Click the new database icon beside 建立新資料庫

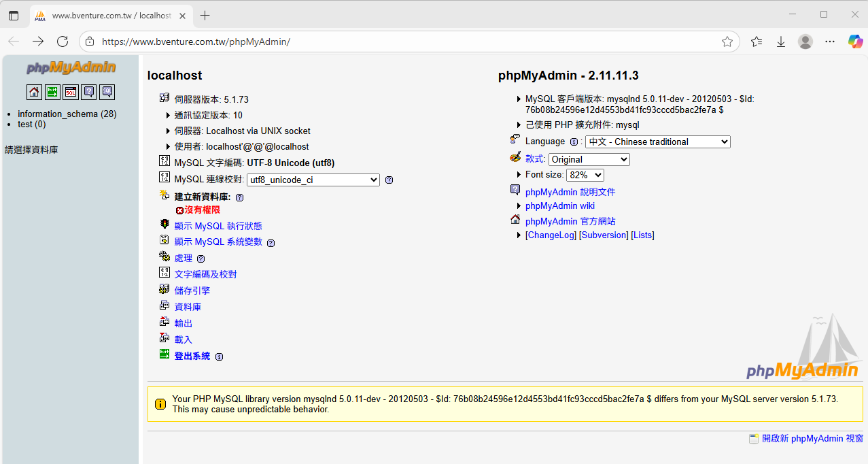(164, 195)
